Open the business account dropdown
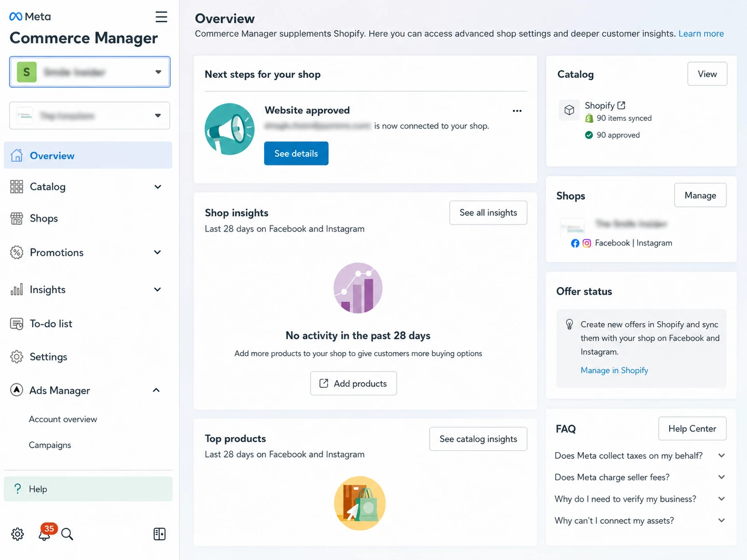This screenshot has height=560, width=747. [90, 72]
